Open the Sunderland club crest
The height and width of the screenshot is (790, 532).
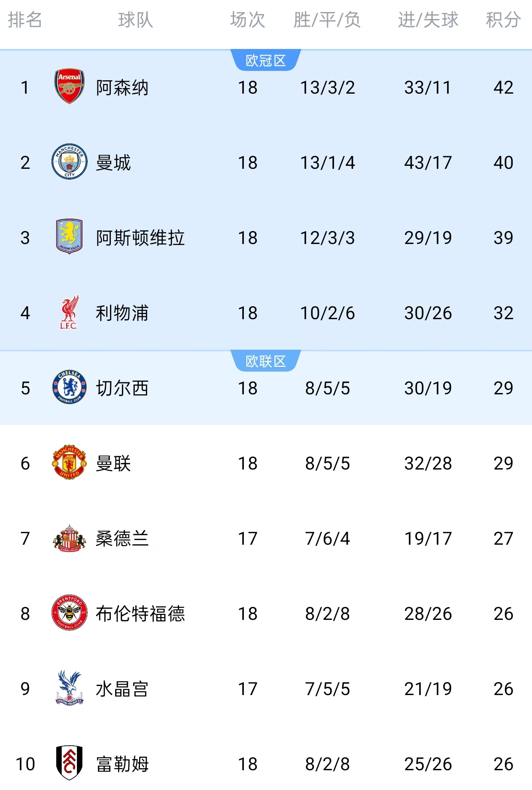[69, 538]
